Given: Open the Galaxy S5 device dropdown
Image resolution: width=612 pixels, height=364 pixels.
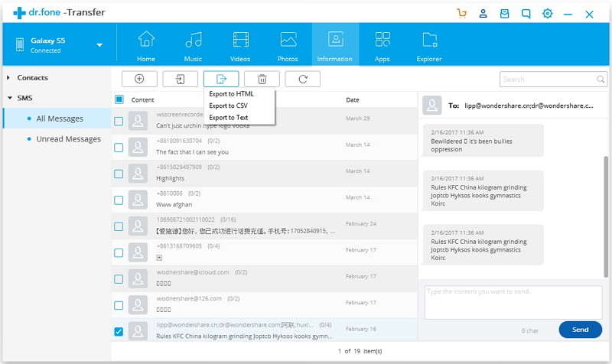Looking at the screenshot, I should click(x=99, y=45).
